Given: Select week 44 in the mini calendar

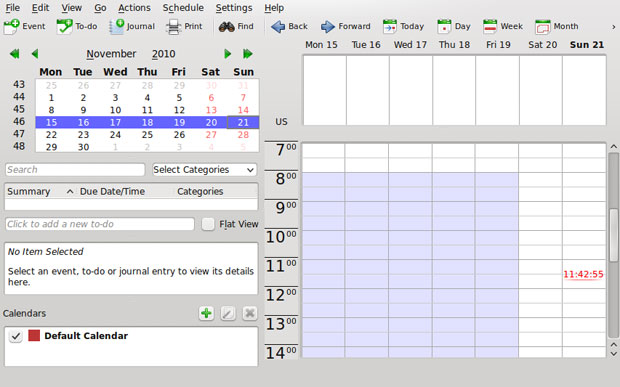Looking at the screenshot, I should (19, 97).
